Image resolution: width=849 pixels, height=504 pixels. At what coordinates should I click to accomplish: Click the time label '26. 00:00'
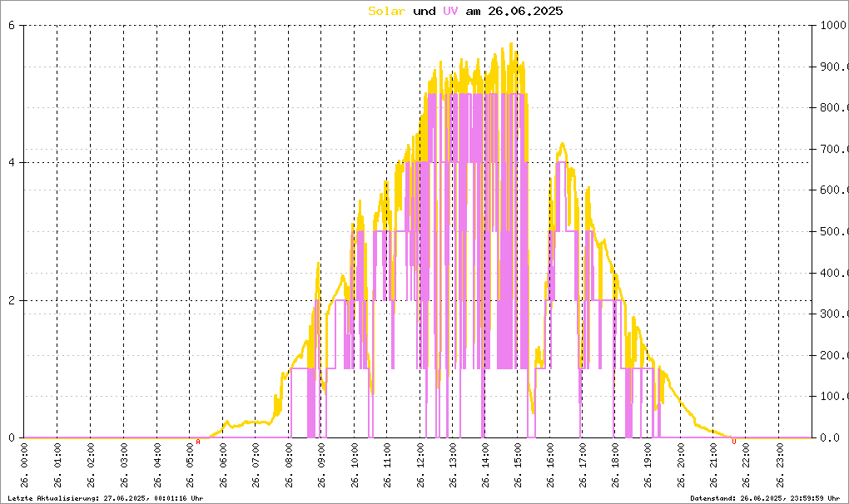25,466
